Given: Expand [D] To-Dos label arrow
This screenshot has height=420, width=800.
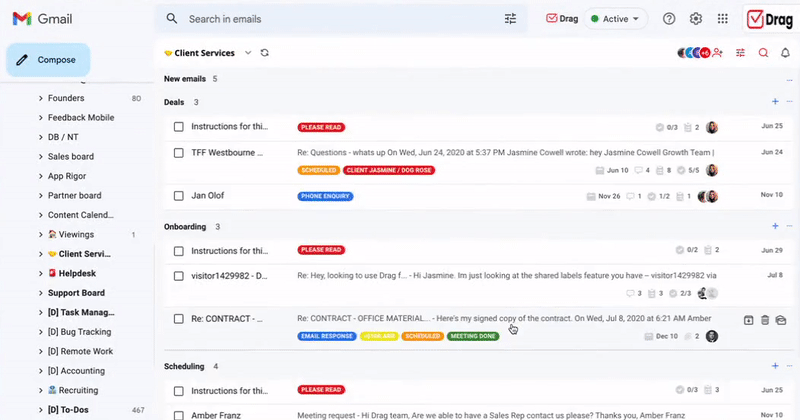Looking at the screenshot, I should point(40,410).
